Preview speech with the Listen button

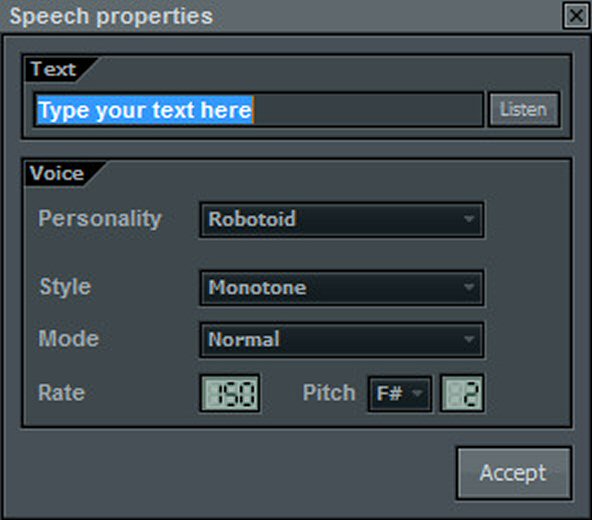524,110
